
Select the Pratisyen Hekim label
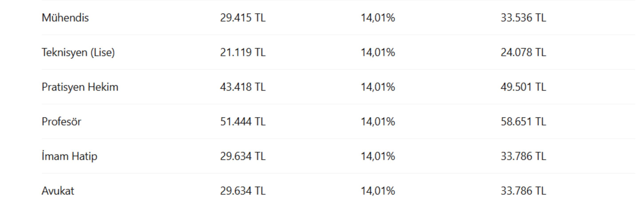click(80, 87)
